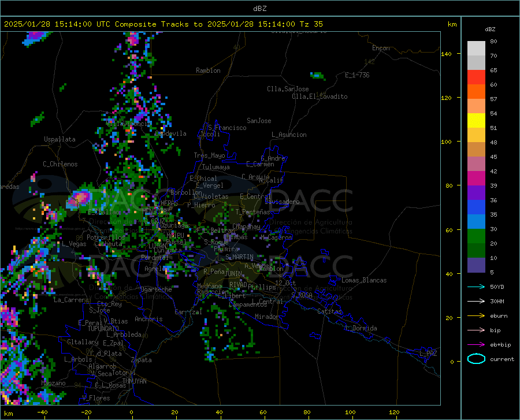This screenshot has height=420, width=520.
Task: Click the white 30HM arrow icon
Action: pyautogui.click(x=476, y=301)
